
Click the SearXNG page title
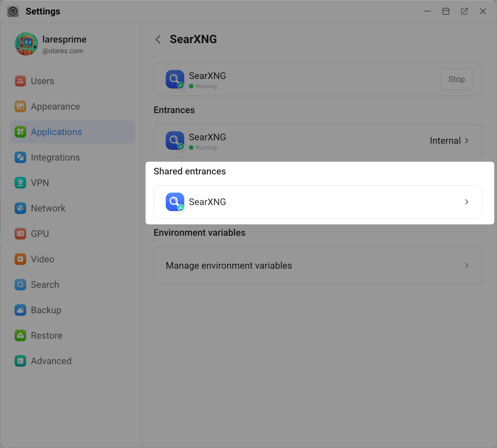pos(193,39)
